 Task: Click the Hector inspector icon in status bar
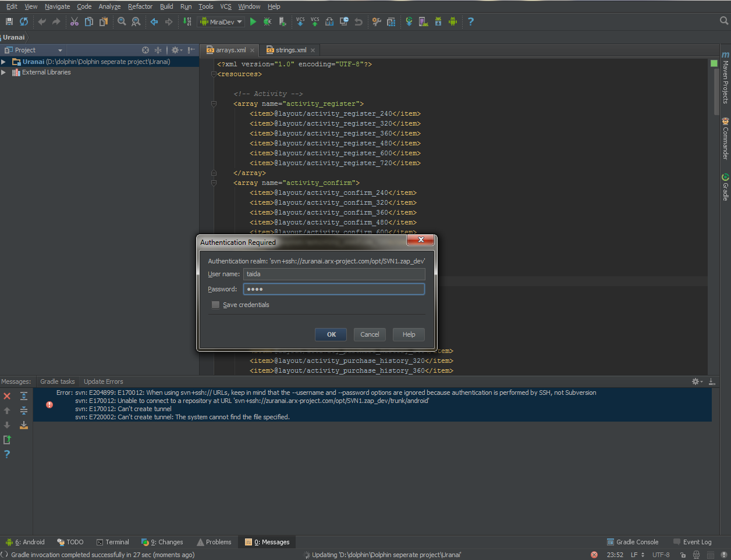coord(696,555)
